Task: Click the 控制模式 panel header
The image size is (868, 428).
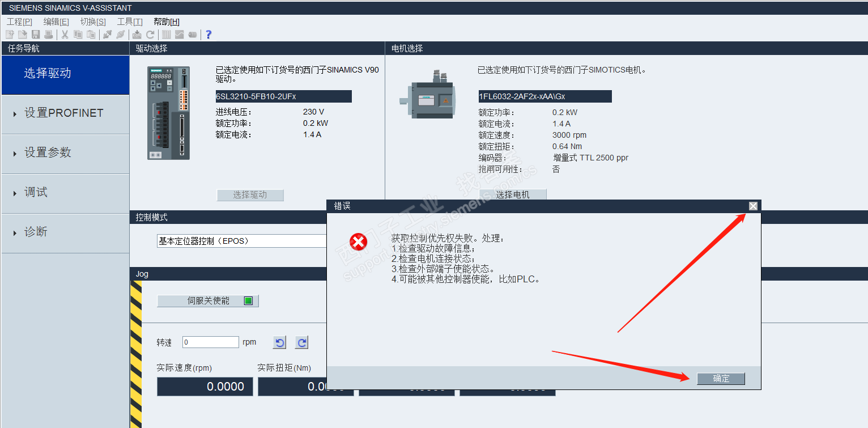Action: tap(228, 218)
